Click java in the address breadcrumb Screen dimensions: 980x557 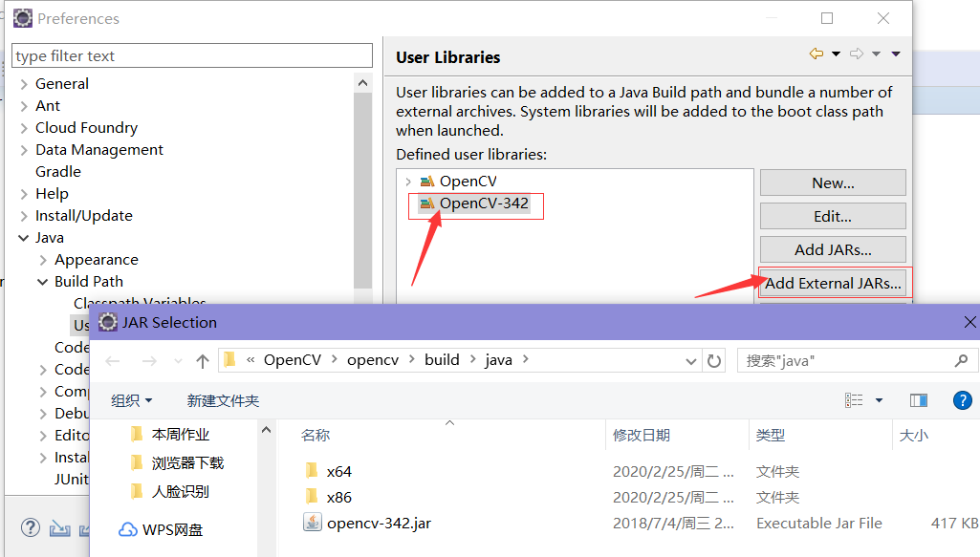click(498, 360)
